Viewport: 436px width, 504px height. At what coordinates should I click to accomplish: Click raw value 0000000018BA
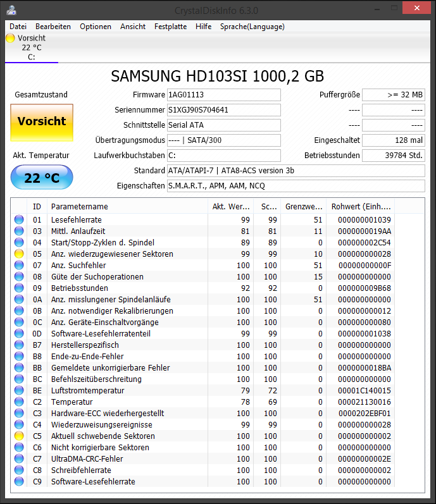(x=364, y=367)
